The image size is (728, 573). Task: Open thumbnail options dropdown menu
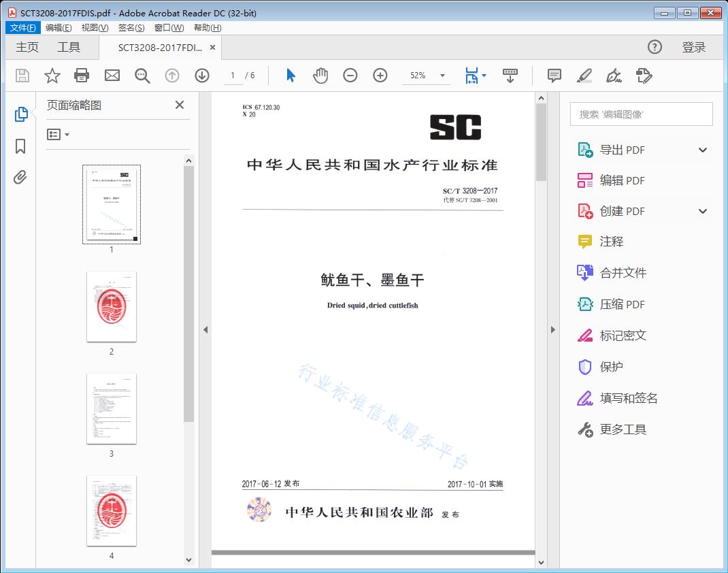coord(59,135)
